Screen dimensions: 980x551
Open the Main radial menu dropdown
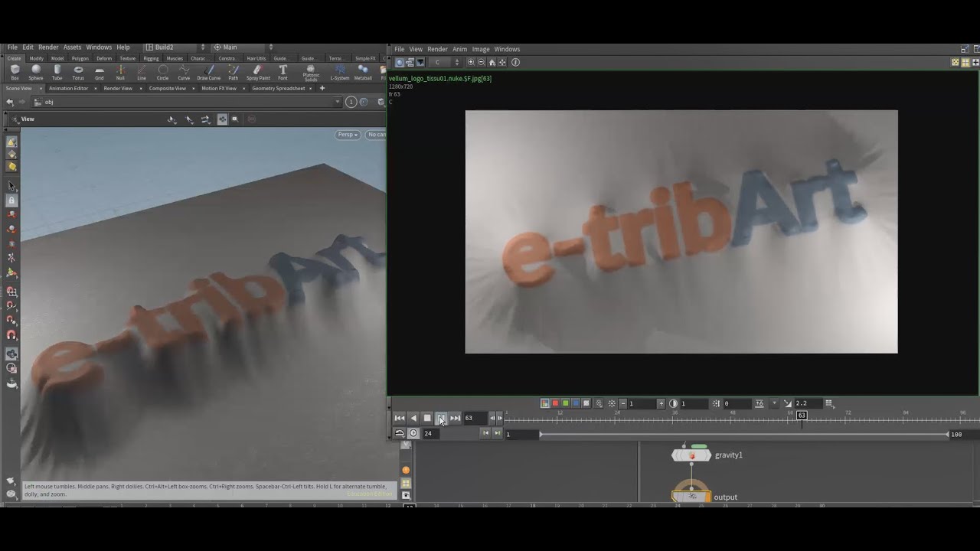click(x=243, y=47)
